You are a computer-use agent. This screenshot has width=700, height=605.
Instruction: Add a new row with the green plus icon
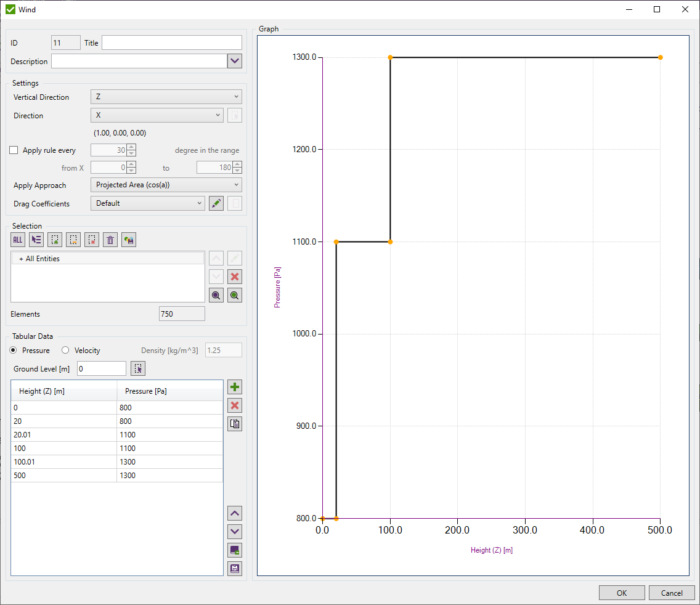(x=234, y=387)
